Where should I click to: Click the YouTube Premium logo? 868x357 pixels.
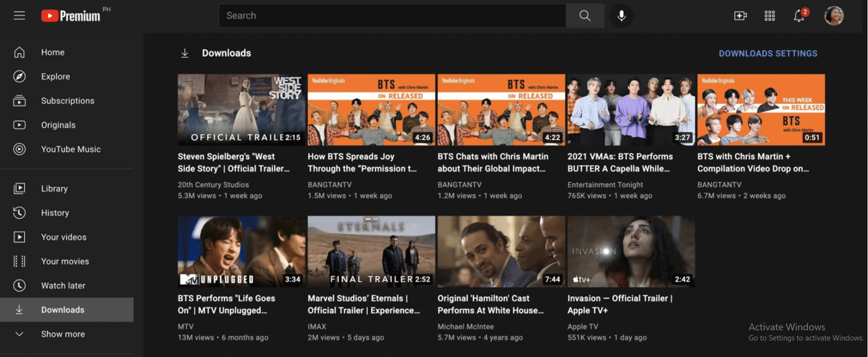(x=71, y=16)
